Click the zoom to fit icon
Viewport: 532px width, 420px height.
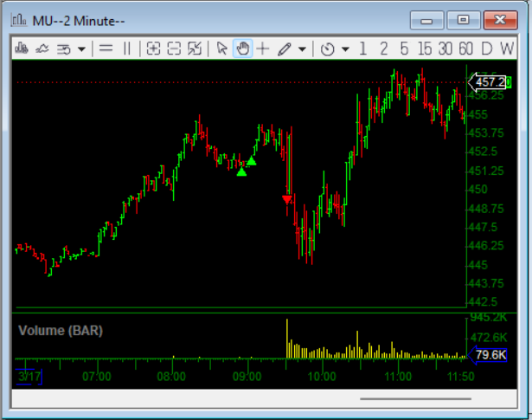coord(195,48)
